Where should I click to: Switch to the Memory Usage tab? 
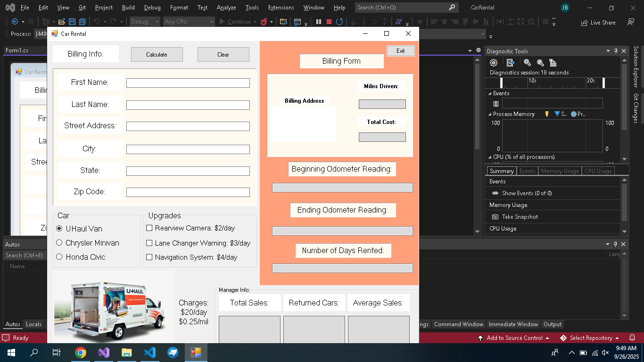pyautogui.click(x=560, y=171)
